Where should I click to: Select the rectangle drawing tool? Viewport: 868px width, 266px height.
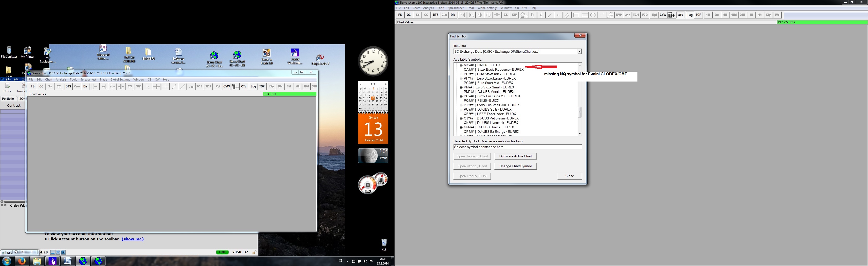click(x=576, y=15)
